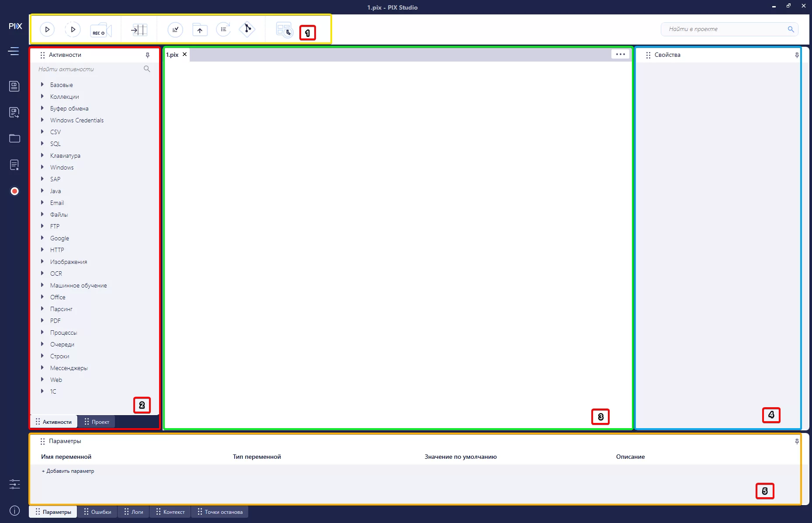
Task: Open the three-dots menu of the editor
Action: [x=620, y=54]
